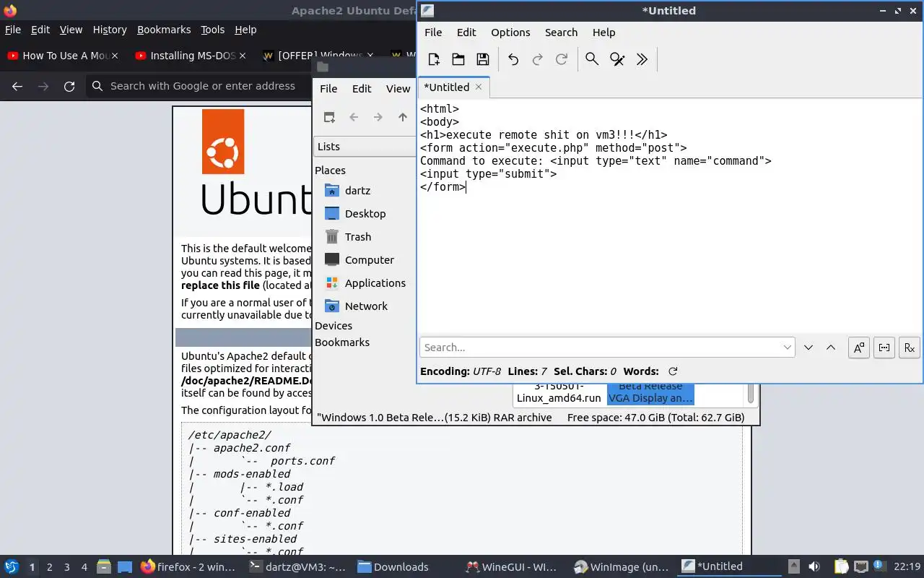Viewport: 924px width, 578px height.
Task: Click the volume speaker tray icon
Action: click(x=814, y=567)
